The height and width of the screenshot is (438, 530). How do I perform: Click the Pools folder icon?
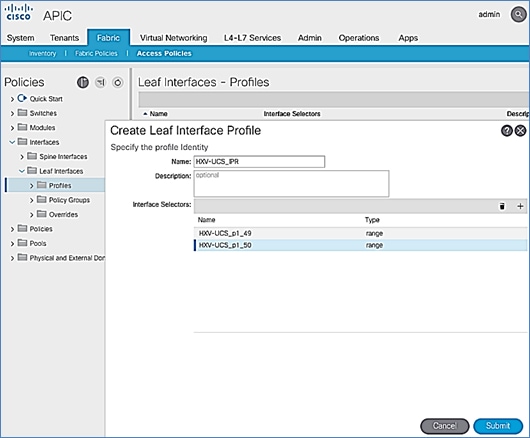coord(22,243)
